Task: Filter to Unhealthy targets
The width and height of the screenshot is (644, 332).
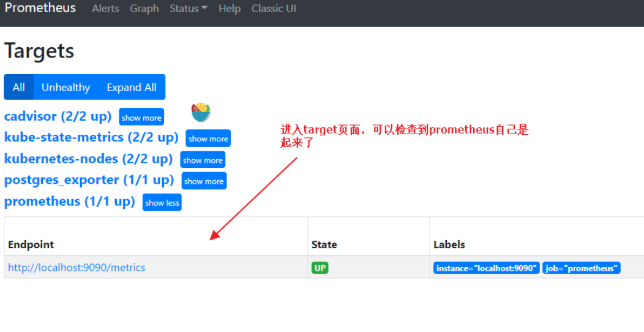Action: [x=66, y=87]
